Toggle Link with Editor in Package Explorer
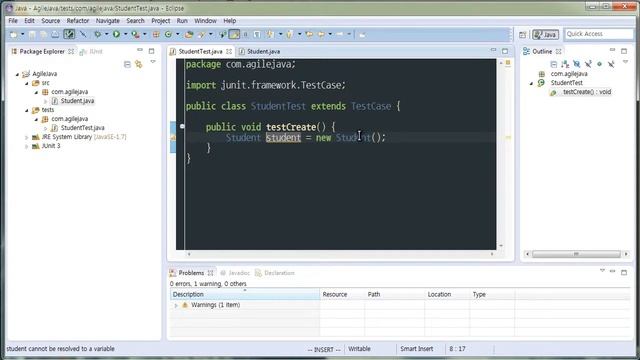Screen dimensions: 640x360 click(x=139, y=64)
